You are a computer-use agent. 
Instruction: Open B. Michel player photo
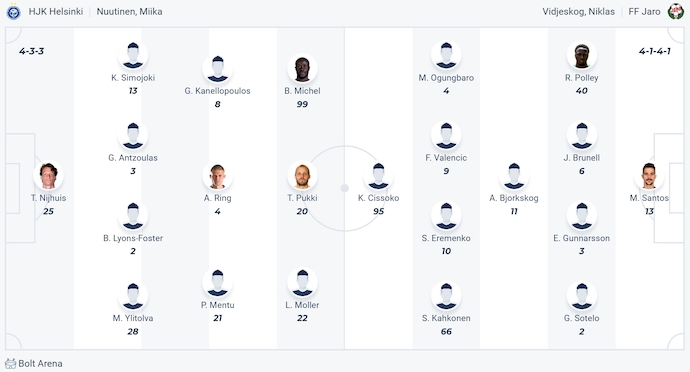tap(302, 69)
